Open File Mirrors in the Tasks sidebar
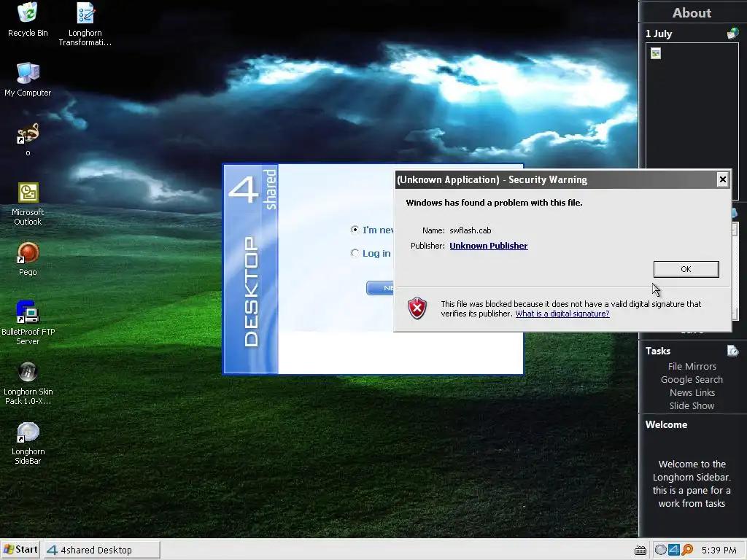The width and height of the screenshot is (747, 560). point(692,366)
